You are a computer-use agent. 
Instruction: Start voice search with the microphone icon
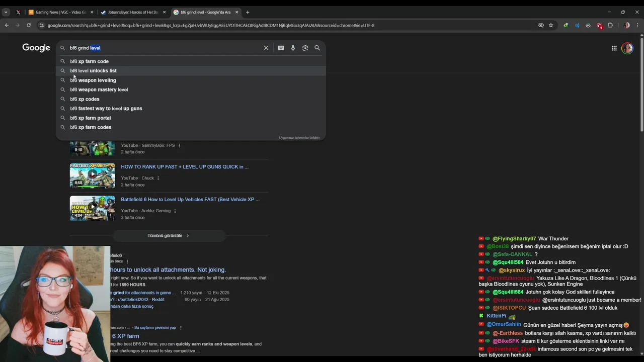(x=293, y=48)
